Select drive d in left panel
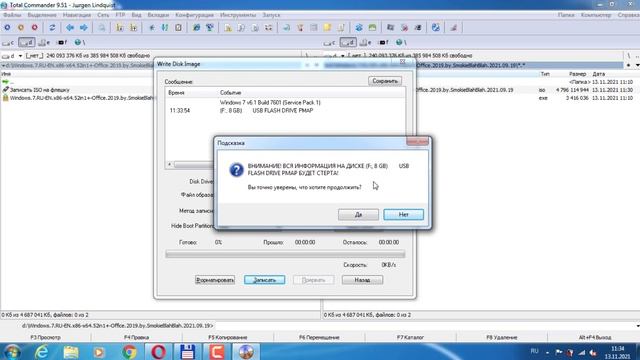Screen dimensions: 640x360 pyautogui.click(x=27, y=42)
